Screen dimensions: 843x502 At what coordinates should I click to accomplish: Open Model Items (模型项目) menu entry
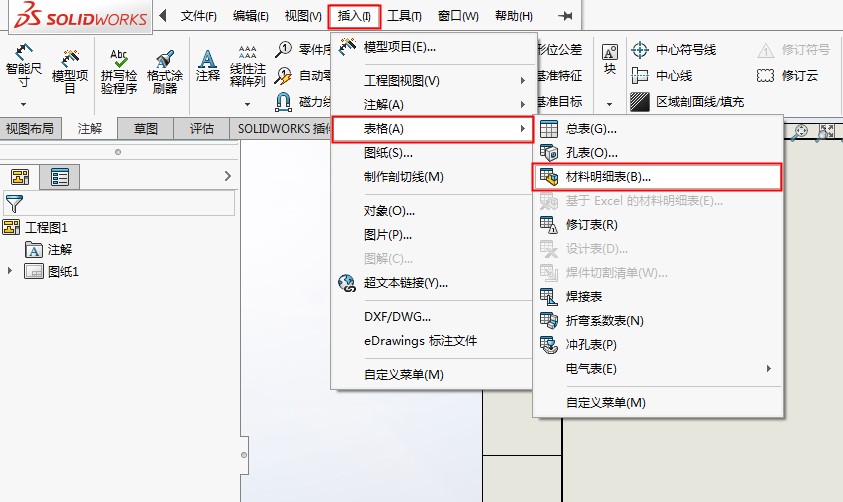tap(433, 47)
